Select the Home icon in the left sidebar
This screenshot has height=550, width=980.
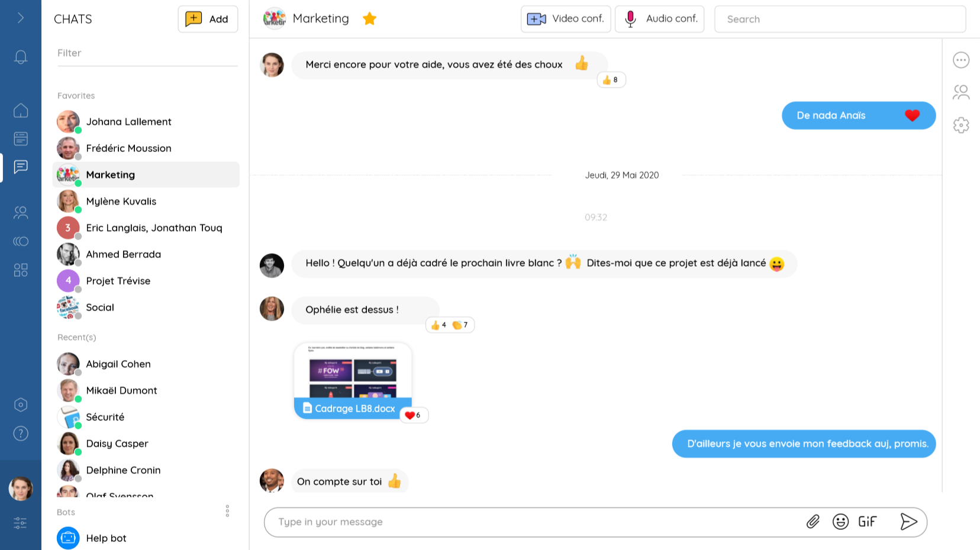point(21,111)
